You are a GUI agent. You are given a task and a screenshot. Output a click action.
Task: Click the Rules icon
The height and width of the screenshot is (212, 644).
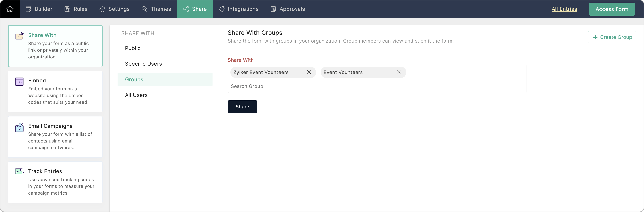(67, 9)
